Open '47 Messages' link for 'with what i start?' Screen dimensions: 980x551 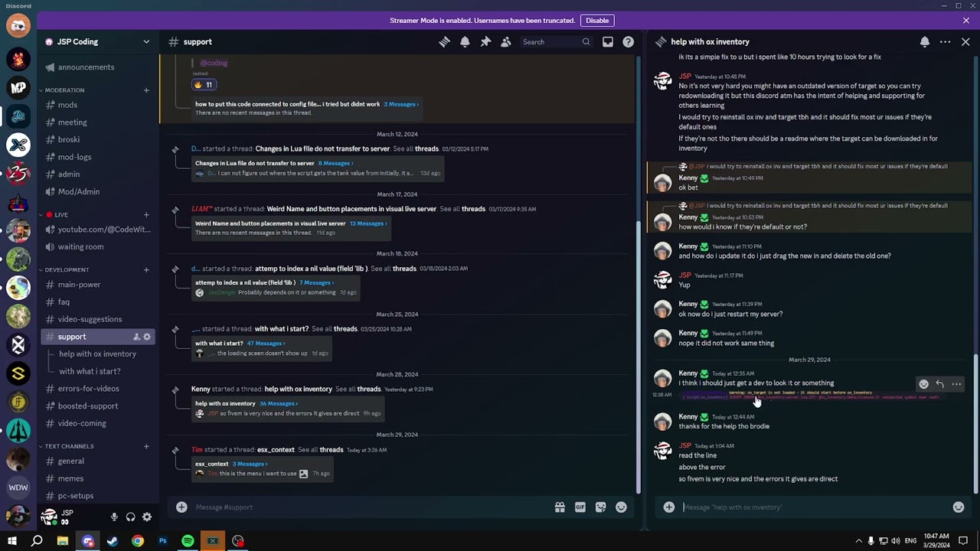click(x=266, y=343)
